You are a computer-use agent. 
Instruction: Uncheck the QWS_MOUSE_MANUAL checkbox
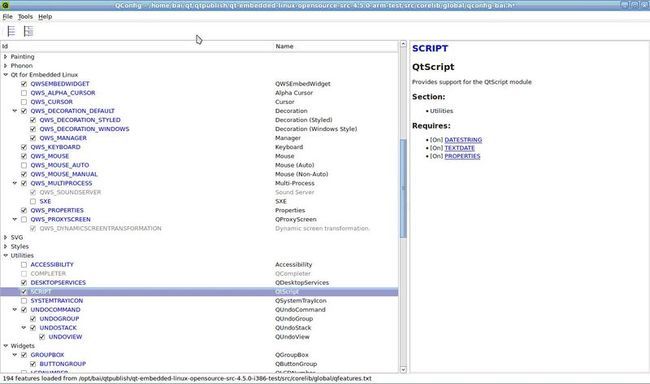[x=24, y=174]
